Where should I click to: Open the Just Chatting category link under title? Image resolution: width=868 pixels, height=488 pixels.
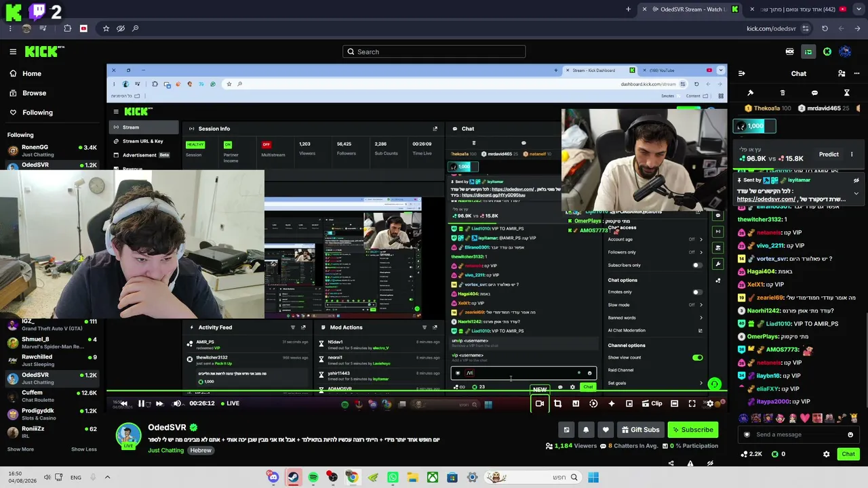[166, 451]
